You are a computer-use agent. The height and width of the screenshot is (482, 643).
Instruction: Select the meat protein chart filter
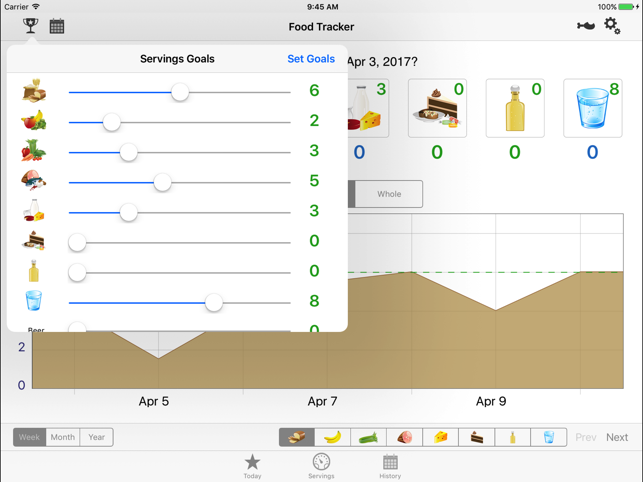[x=405, y=437]
